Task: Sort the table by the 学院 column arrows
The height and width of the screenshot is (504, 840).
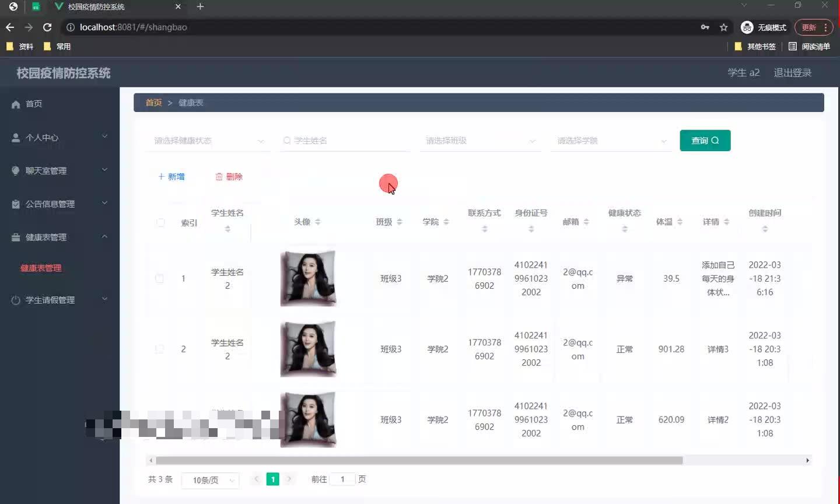Action: [446, 222]
